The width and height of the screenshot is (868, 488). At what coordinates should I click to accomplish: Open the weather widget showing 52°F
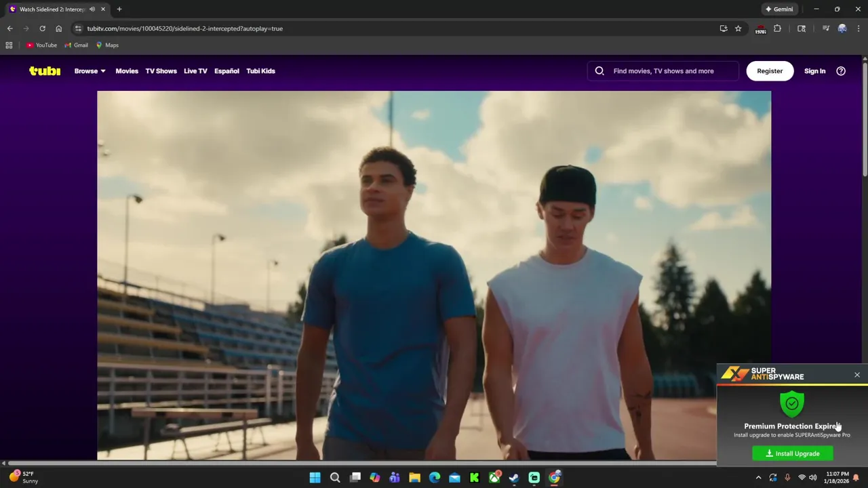(23, 477)
